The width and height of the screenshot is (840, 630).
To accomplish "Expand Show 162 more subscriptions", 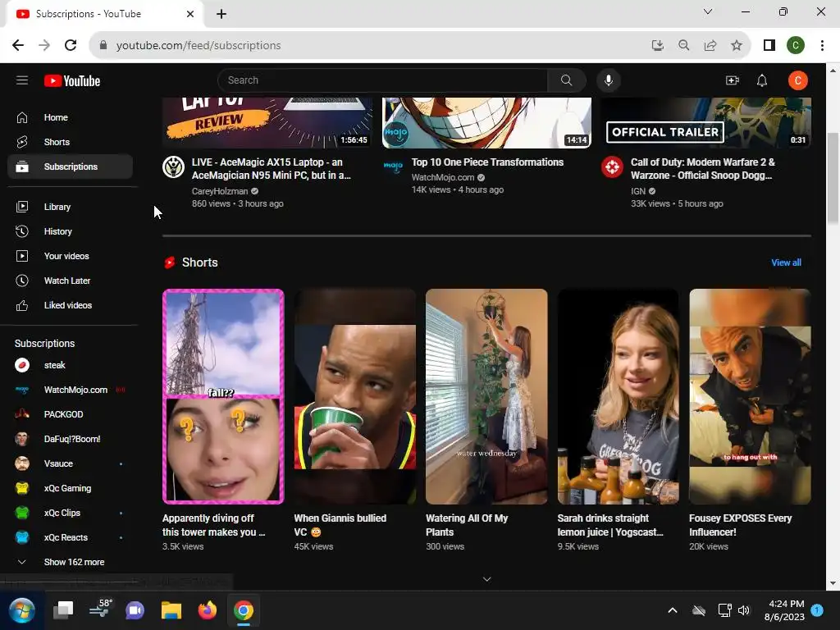I will [71, 563].
